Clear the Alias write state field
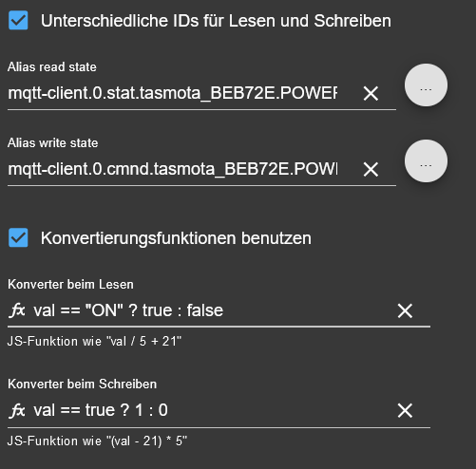This screenshot has width=476, height=469. point(371,169)
